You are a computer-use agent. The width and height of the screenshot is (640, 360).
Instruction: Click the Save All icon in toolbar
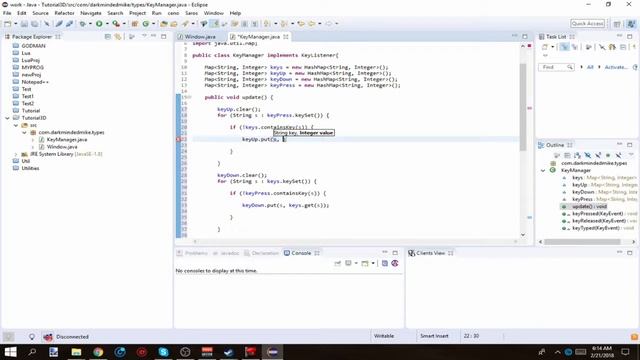[x=35, y=24]
